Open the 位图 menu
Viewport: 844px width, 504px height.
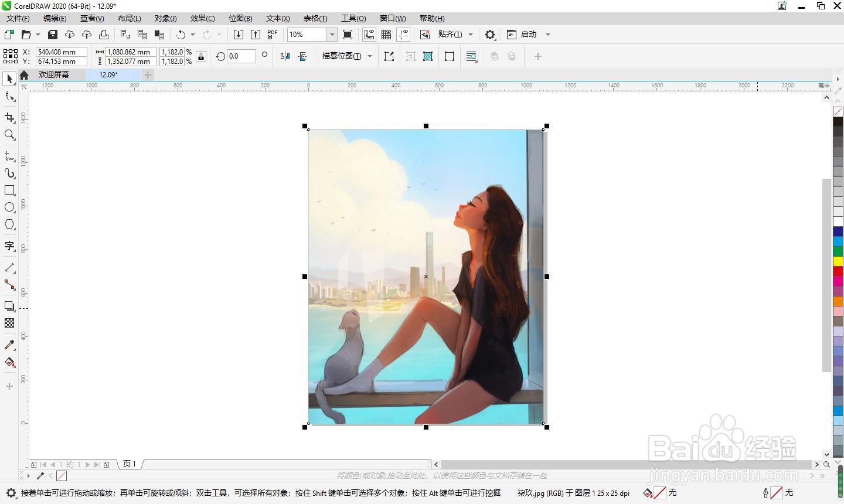(240, 18)
